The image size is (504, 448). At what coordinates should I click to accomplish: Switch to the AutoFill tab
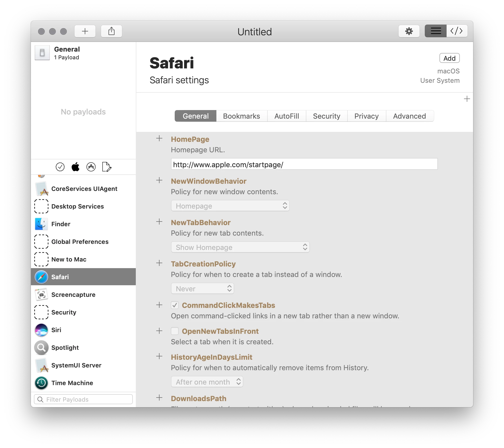pos(287,116)
